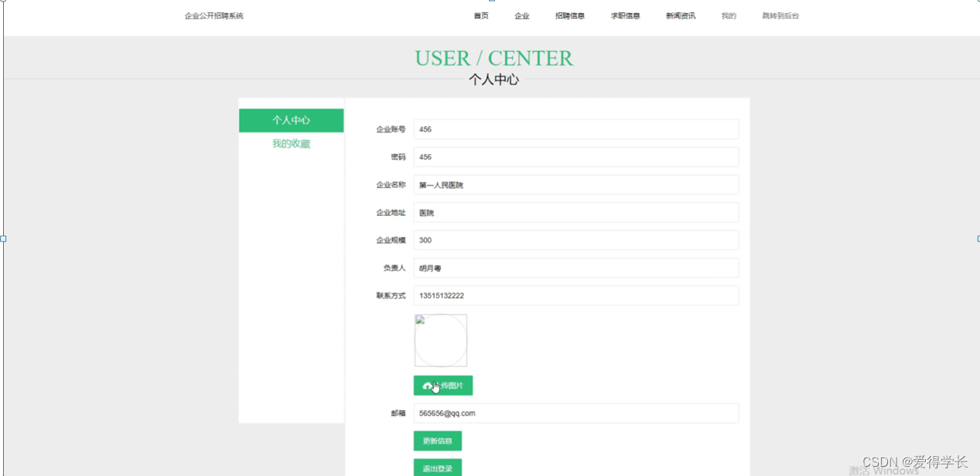Viewport: 980px width, 476px height.
Task: Click the 密码 input field
Action: click(576, 157)
